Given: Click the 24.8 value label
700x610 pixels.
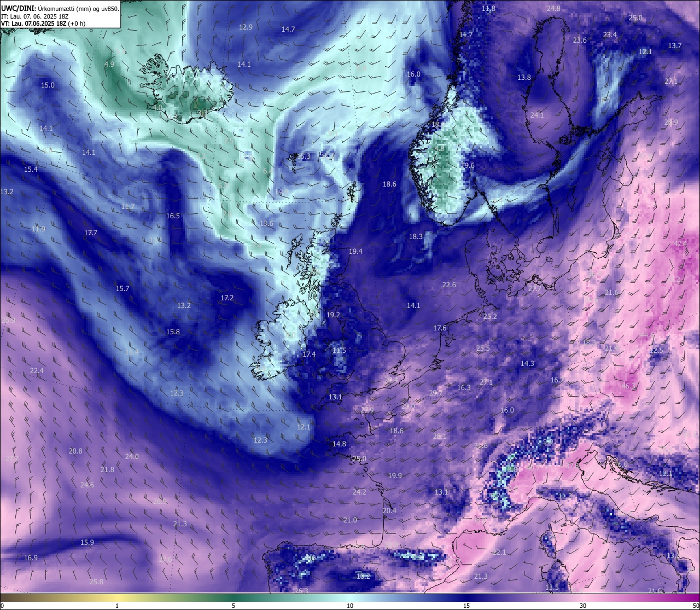Looking at the screenshot, I should [x=553, y=9].
